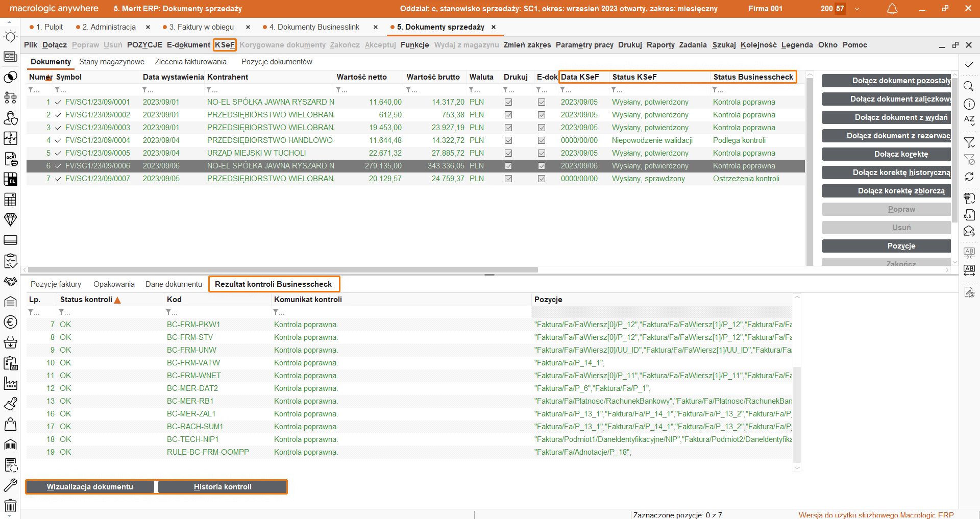Click the refresh icon in right toolbar
The height and width of the screenshot is (519, 980).
[969, 177]
